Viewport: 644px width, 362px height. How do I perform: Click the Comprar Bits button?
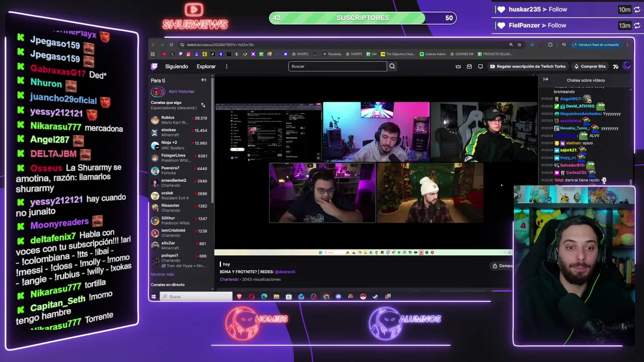590,66
